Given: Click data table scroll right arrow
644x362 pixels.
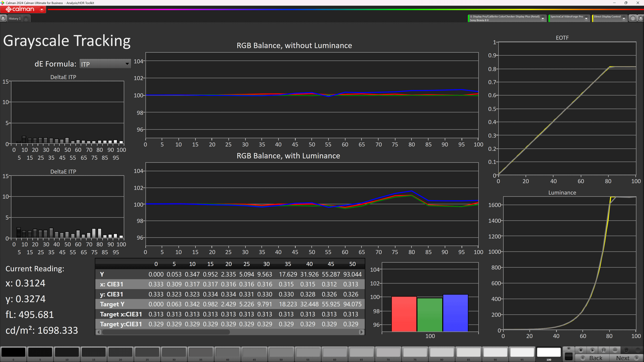Looking at the screenshot, I should tap(361, 332).
